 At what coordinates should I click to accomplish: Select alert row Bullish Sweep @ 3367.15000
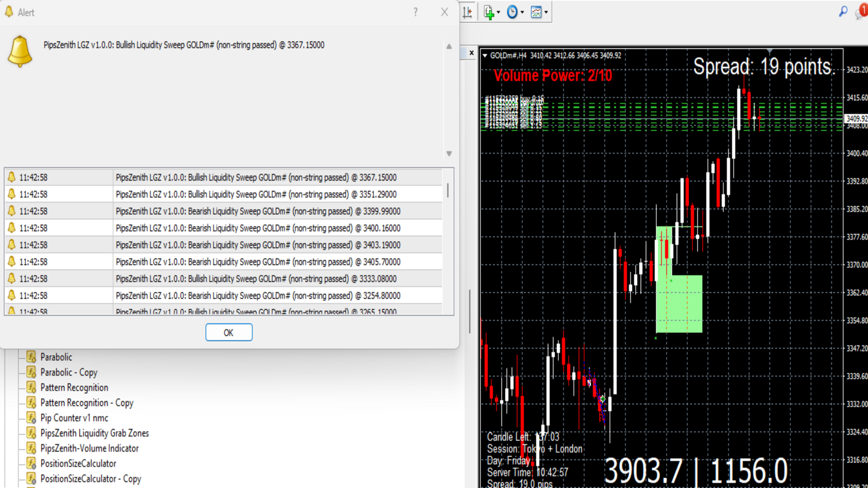(x=223, y=178)
